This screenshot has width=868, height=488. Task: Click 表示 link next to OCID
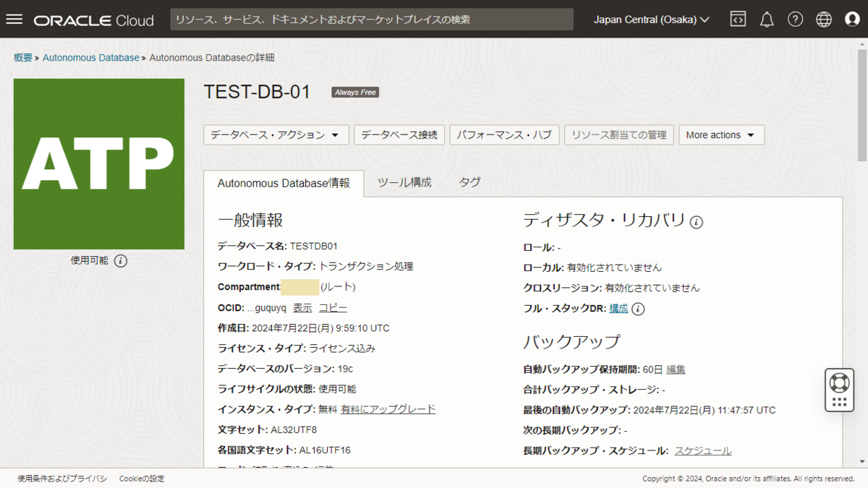(x=302, y=308)
